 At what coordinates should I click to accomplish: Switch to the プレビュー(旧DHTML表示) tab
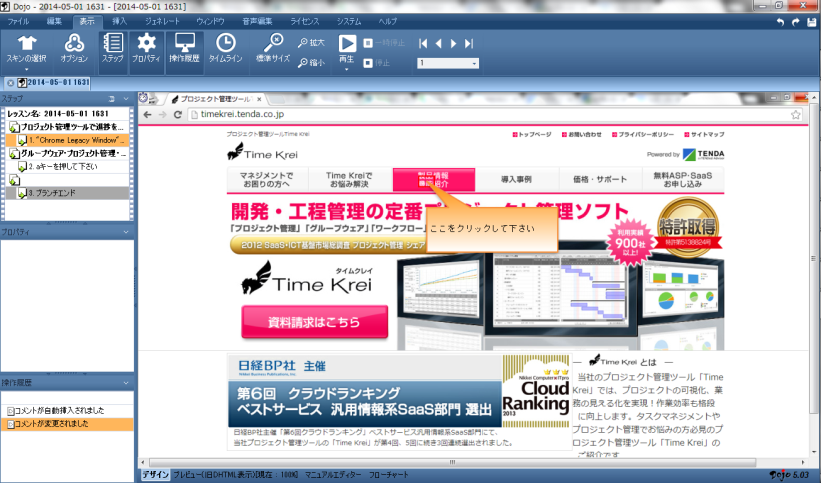point(235,475)
